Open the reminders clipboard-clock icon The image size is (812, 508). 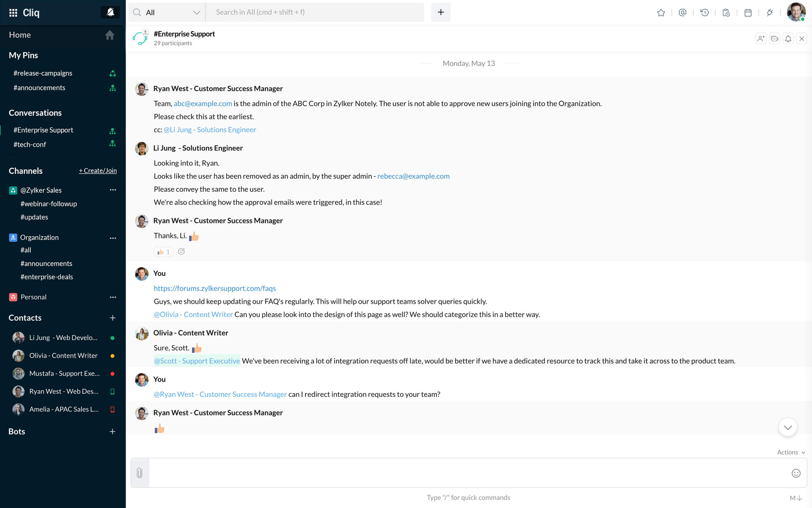pyautogui.click(x=726, y=13)
